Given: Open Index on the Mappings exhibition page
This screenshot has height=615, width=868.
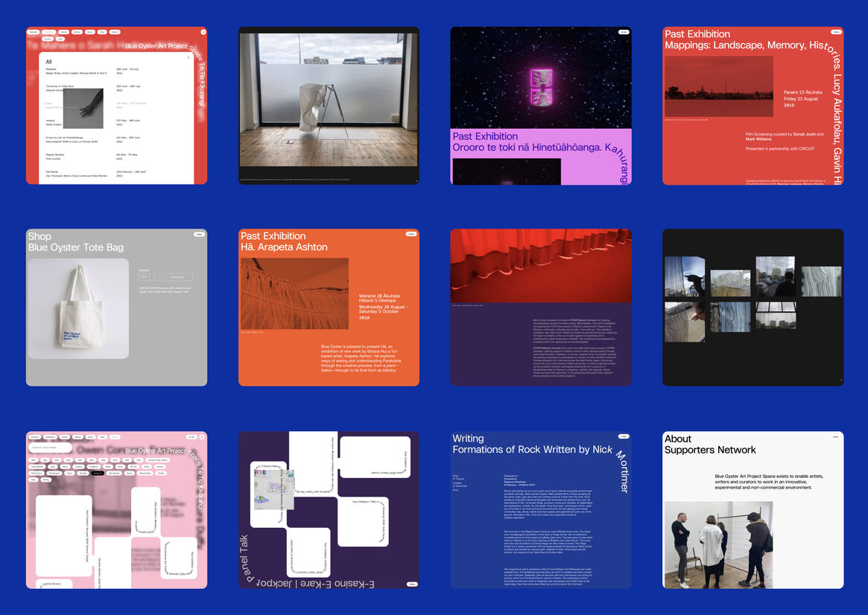Looking at the screenshot, I should [x=836, y=32].
